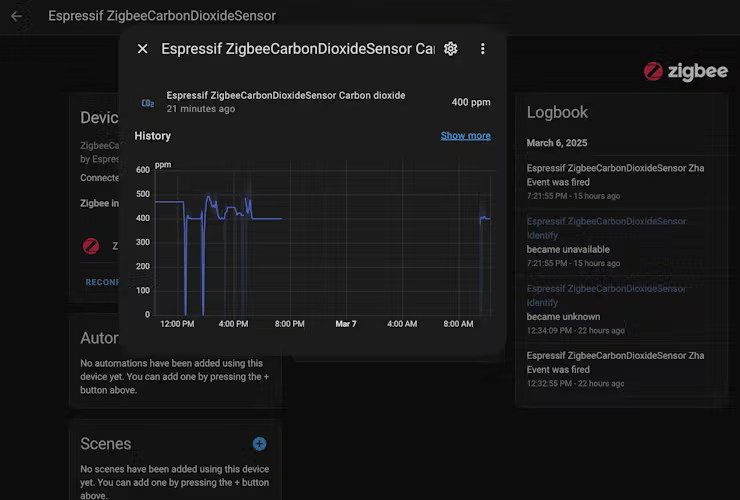Click the Logbook panel heading

pos(557,112)
